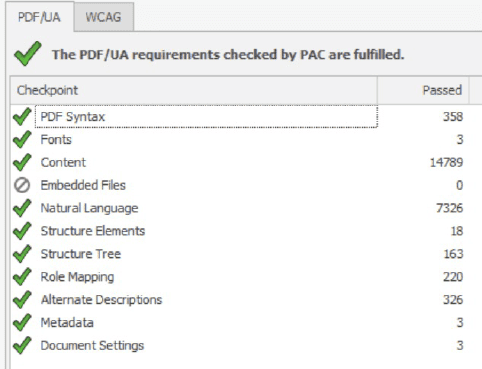This screenshot has width=482, height=369.
Task: Select the Metadata checkpoint row
Action: tap(246, 322)
